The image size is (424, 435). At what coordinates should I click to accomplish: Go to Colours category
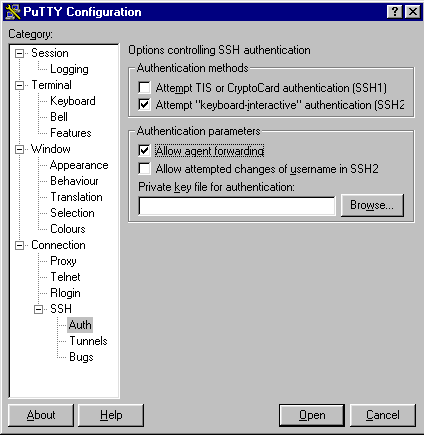pyautogui.click(x=68, y=229)
